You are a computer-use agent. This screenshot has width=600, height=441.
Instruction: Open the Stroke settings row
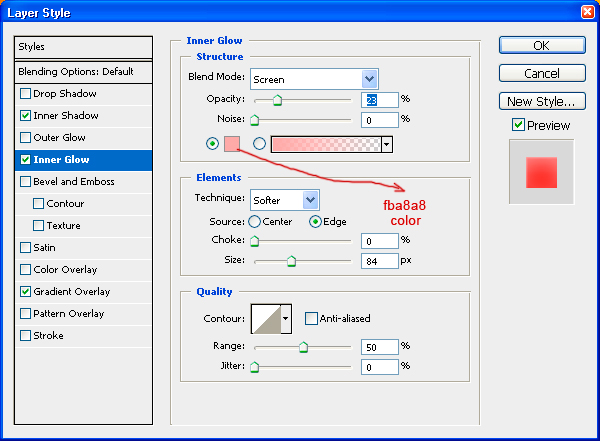(x=83, y=336)
